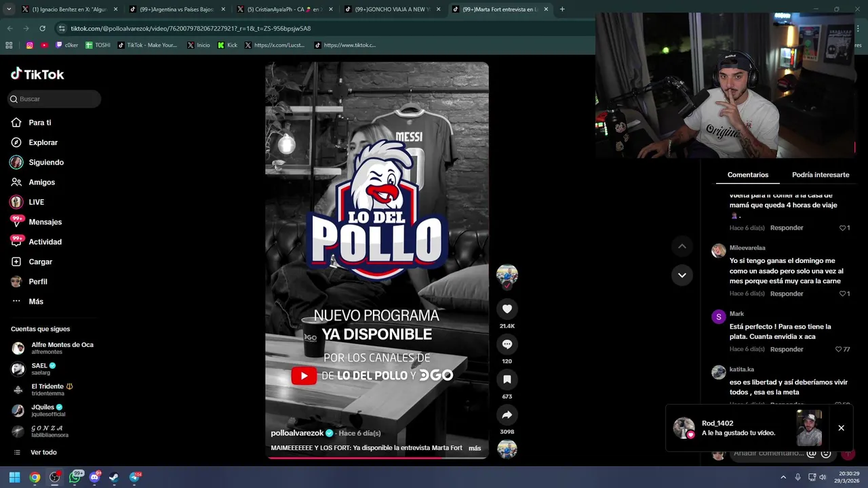Share the video with the arrow icon
The height and width of the screenshot is (488, 868).
[507, 415]
